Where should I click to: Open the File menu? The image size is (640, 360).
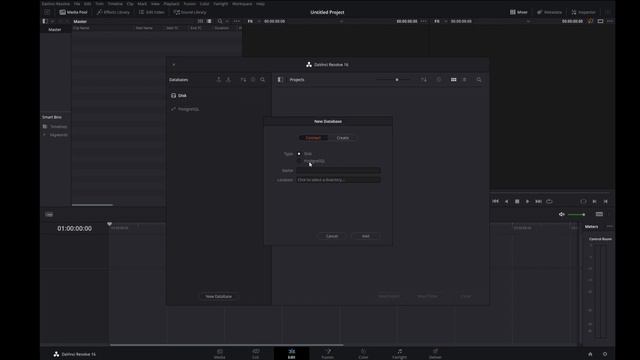pyautogui.click(x=77, y=4)
